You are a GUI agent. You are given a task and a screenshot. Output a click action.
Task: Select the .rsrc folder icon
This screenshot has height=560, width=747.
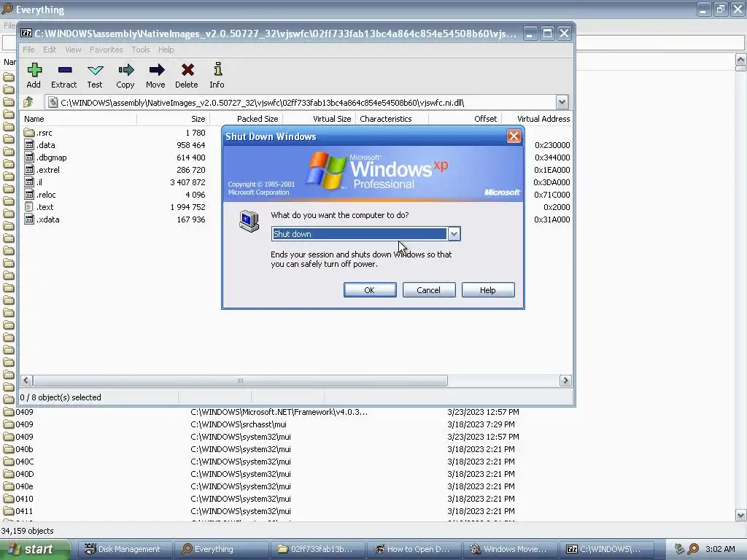coord(29,133)
